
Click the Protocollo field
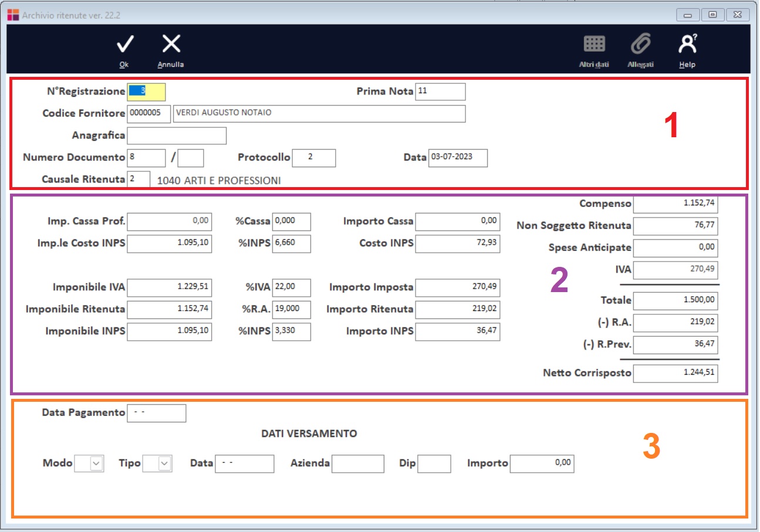[x=313, y=158]
